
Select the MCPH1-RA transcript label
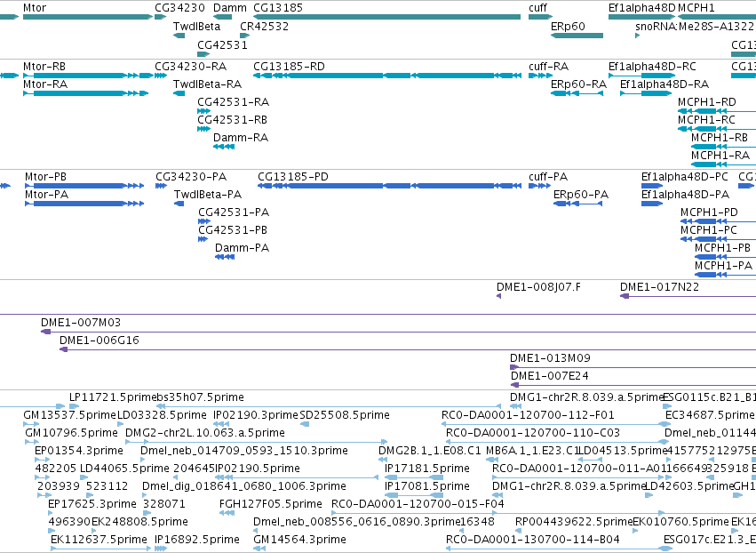[720, 156]
